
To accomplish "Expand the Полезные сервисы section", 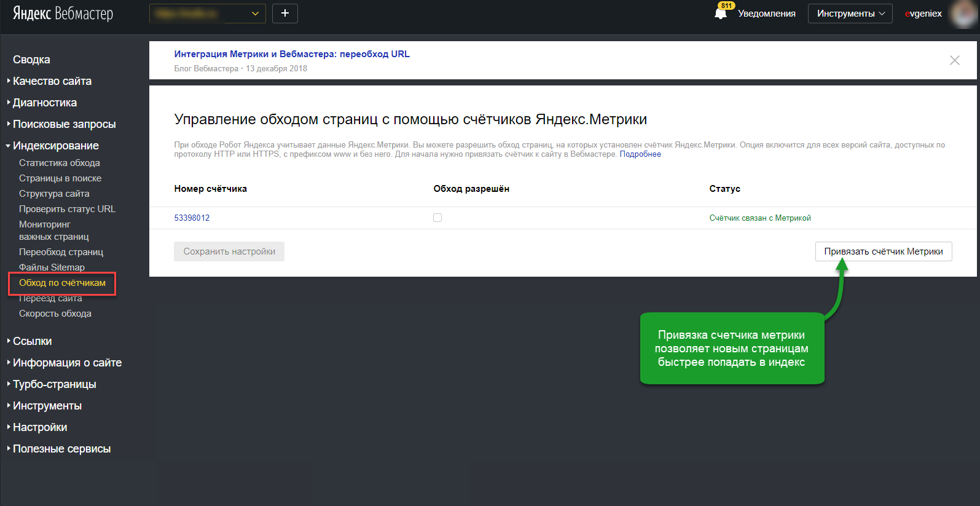I will (x=61, y=449).
